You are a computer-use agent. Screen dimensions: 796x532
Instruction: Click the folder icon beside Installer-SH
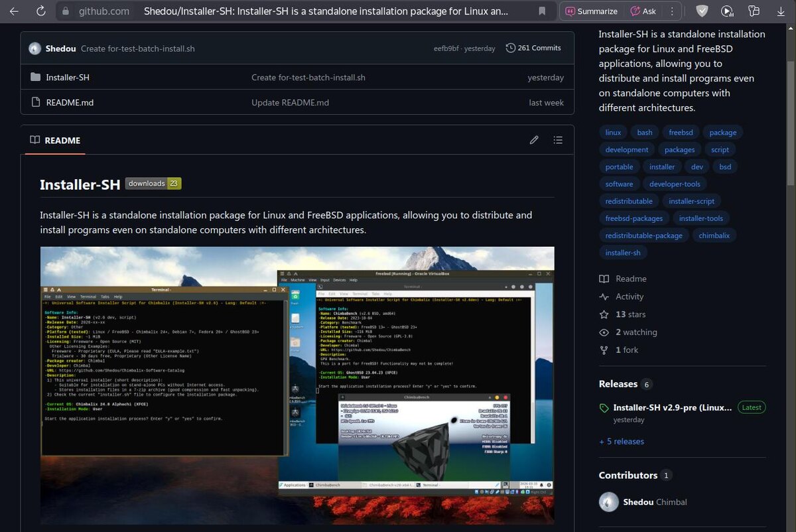tap(35, 77)
